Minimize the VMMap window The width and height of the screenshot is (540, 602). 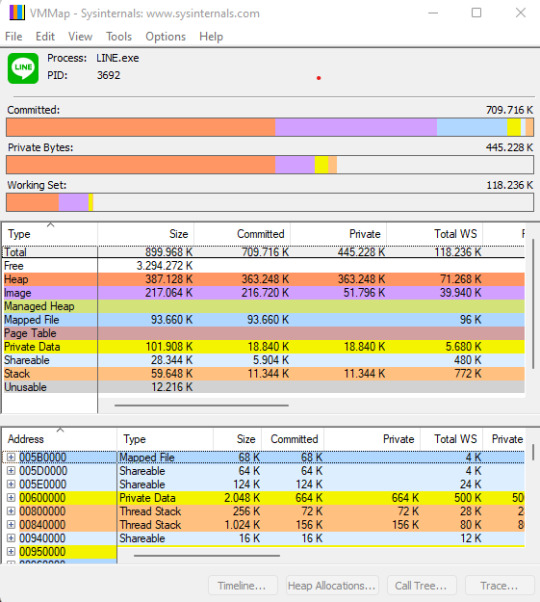433,13
